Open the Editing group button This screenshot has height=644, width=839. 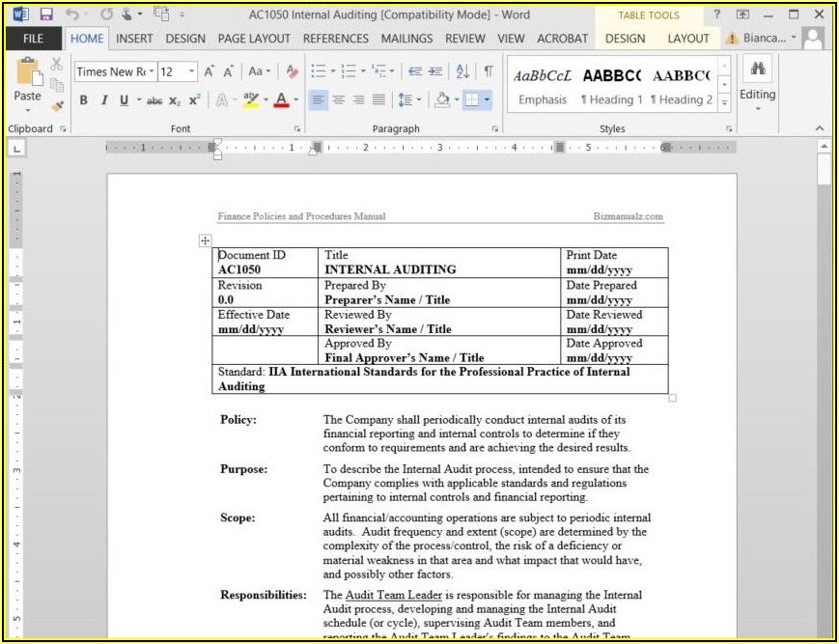point(757,82)
